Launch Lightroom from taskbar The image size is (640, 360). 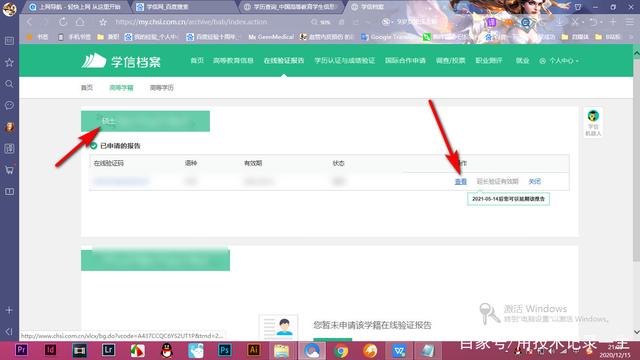pos(109,350)
